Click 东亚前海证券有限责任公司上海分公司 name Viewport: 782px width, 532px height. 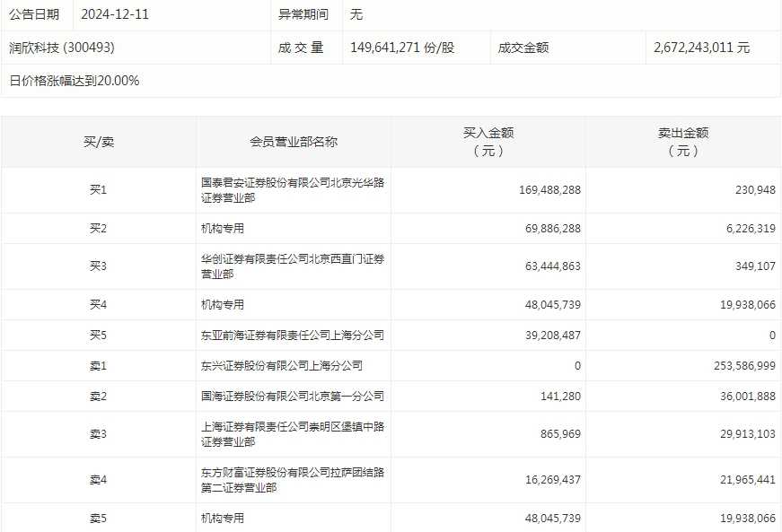coord(293,336)
